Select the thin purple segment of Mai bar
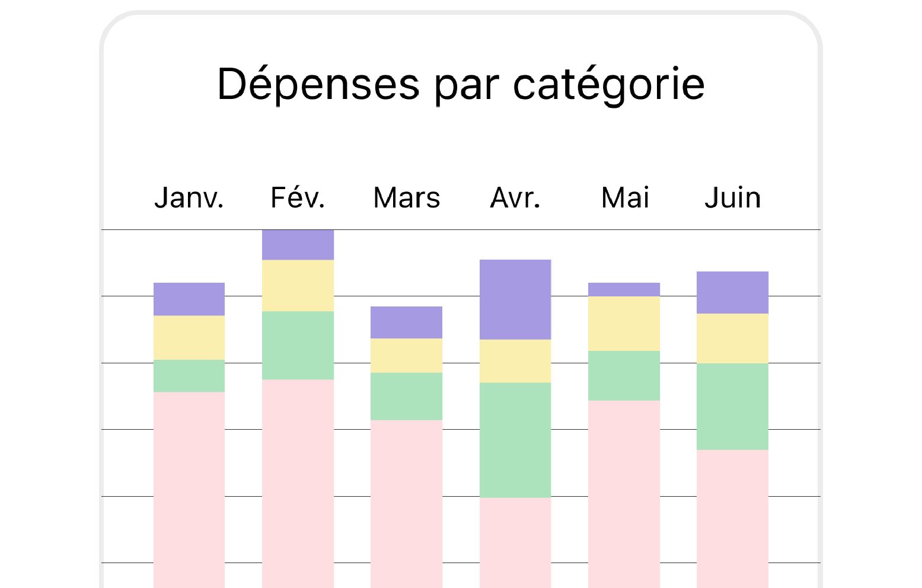Image resolution: width=922 pixels, height=588 pixels. pos(624,289)
